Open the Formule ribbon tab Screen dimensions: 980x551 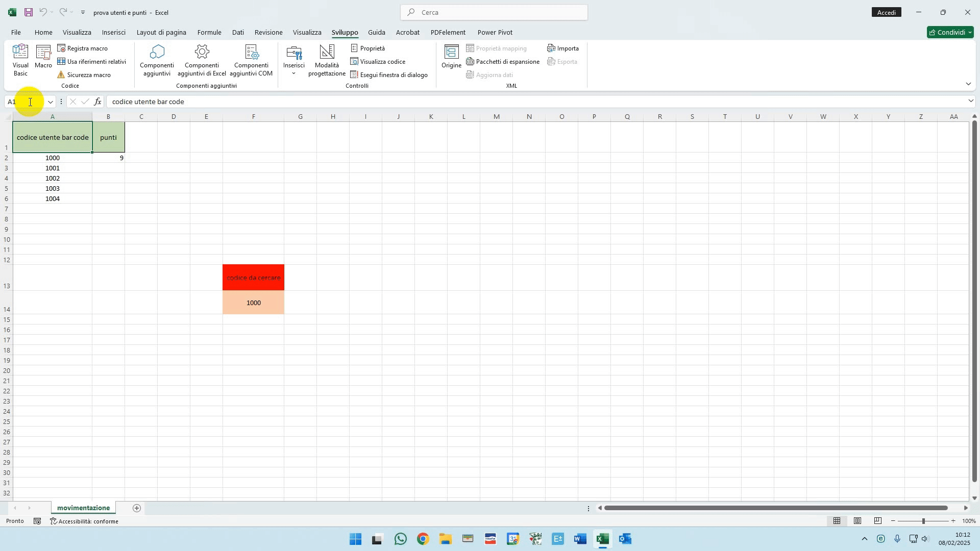pyautogui.click(x=209, y=32)
